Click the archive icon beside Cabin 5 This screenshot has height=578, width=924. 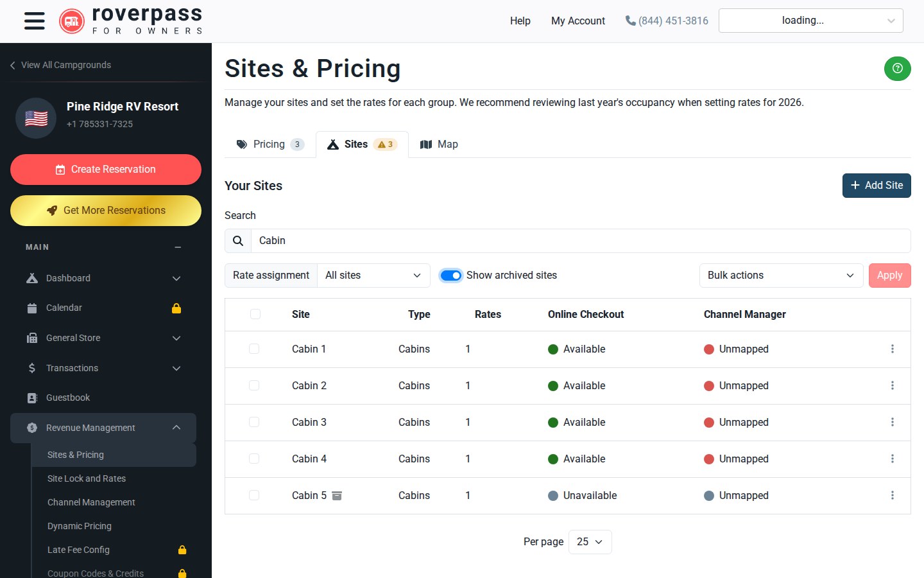pos(337,495)
